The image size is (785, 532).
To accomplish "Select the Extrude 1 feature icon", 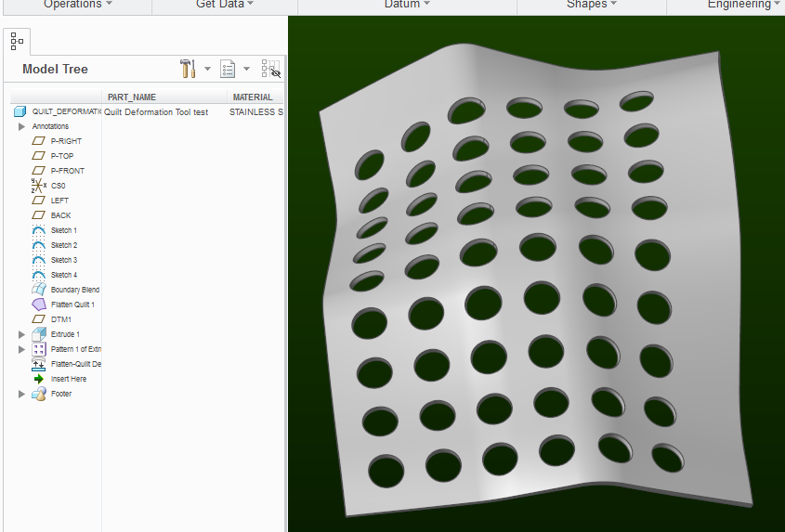I will click(38, 334).
